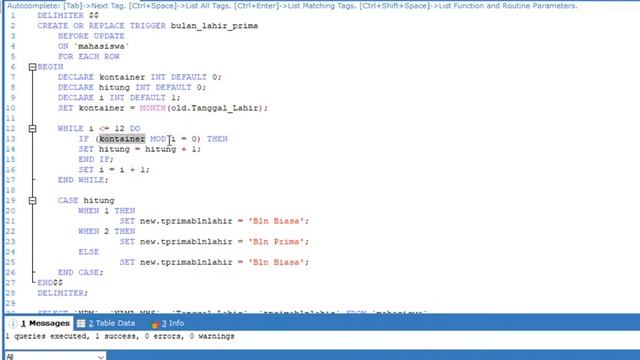Click the 'Bln Biasa' string on line 25
640x360 pixels.
(276, 262)
